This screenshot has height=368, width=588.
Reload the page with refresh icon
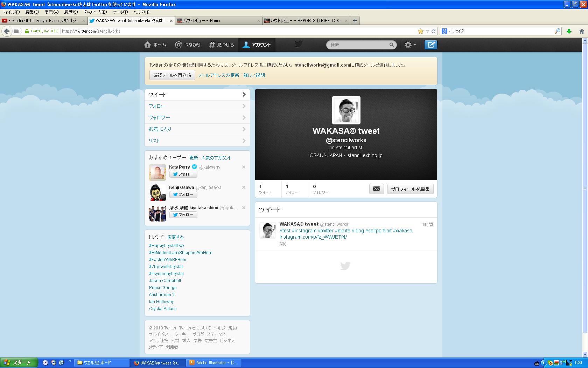click(433, 31)
